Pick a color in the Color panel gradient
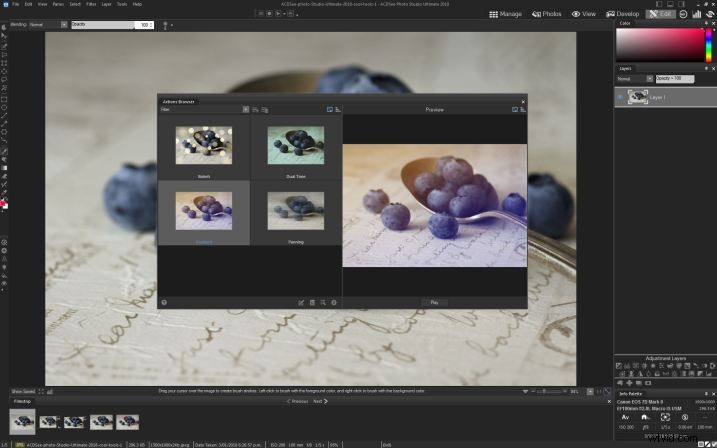 point(659,45)
